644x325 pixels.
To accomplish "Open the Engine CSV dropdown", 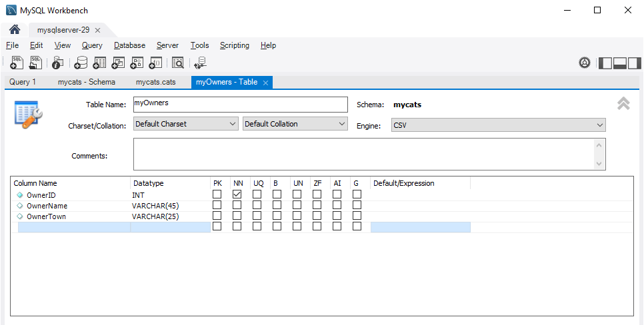I will 498,125.
